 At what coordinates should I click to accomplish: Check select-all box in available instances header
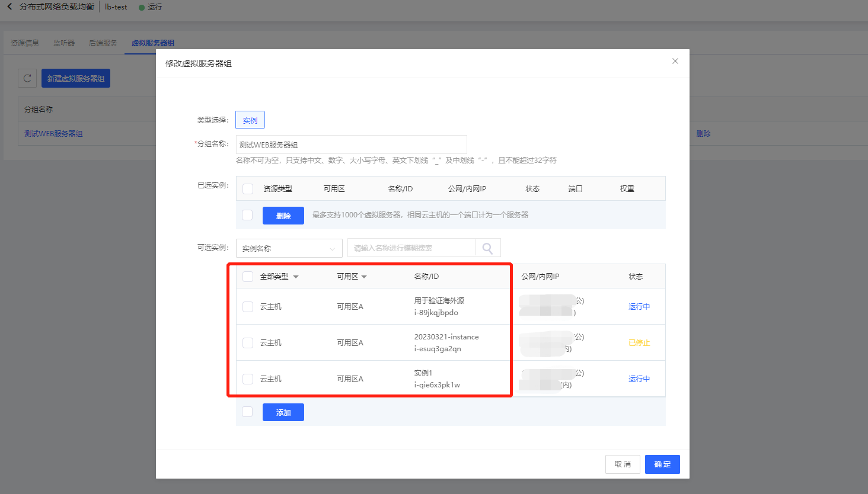click(x=248, y=277)
